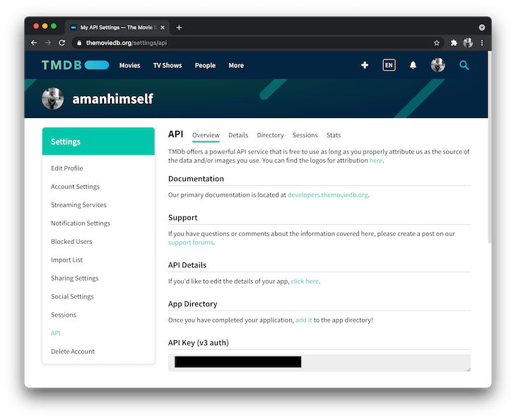The width and height of the screenshot is (516, 420).
Task: Click the search magnifier icon
Action: [x=464, y=65]
